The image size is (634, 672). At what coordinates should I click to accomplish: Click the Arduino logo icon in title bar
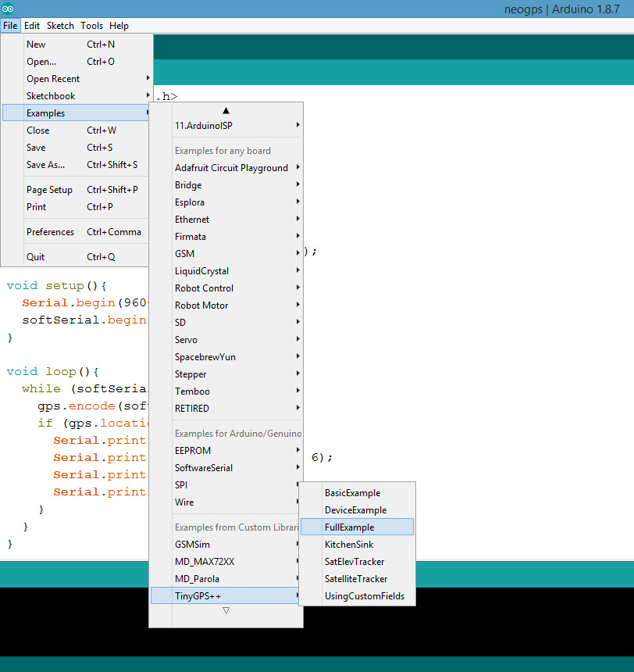[x=8, y=8]
